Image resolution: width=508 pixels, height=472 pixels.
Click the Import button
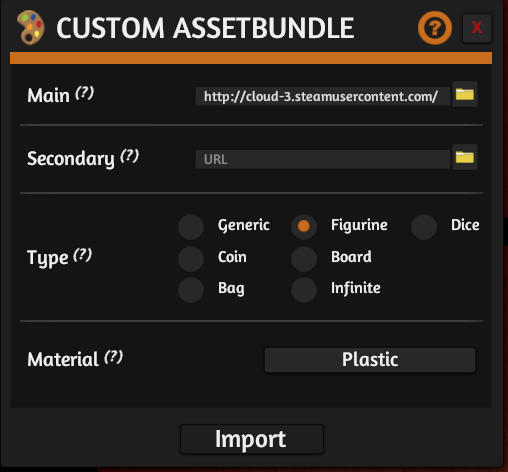pos(252,439)
